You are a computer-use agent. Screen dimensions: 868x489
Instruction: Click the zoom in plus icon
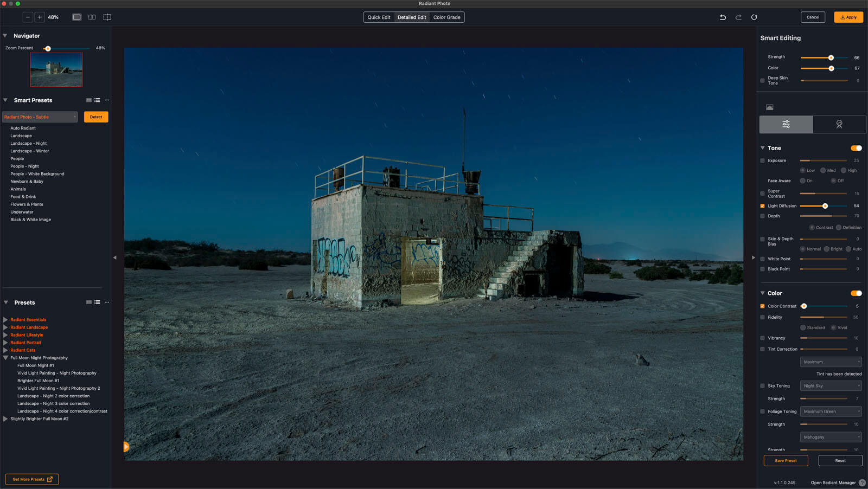(40, 17)
